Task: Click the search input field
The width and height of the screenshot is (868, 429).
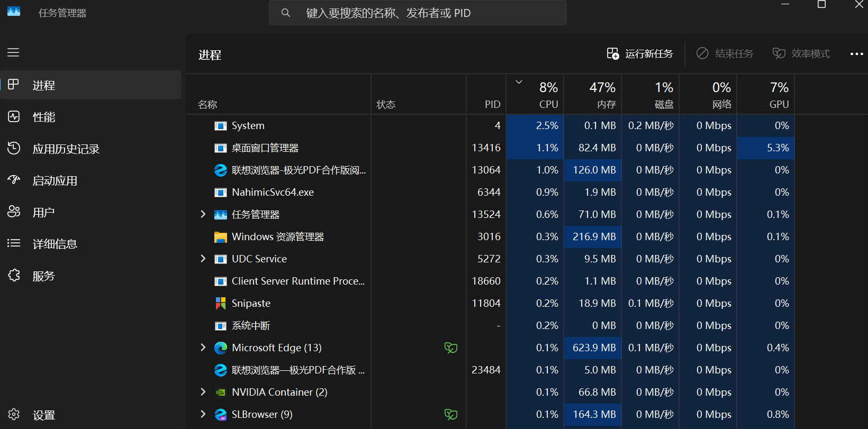Action: click(418, 13)
